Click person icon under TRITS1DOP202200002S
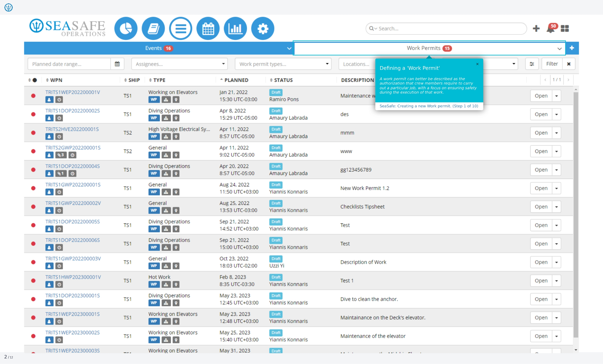The height and width of the screenshot is (364, 603). [49, 118]
